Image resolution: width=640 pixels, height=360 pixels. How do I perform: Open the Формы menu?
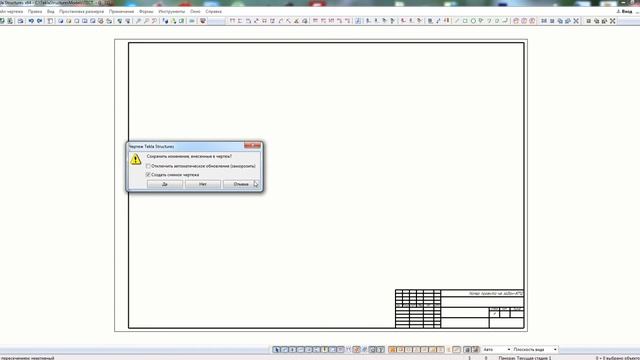(x=146, y=12)
